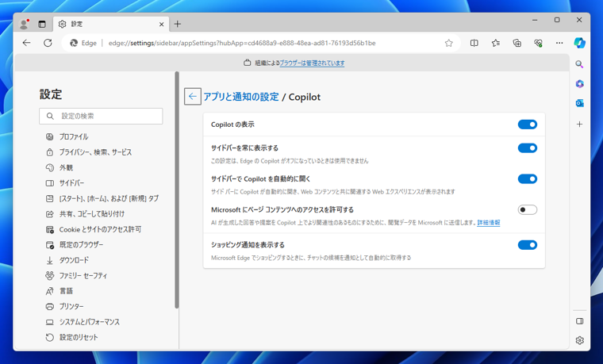Image resolution: width=603 pixels, height=364 pixels.
Task: Open the ブラウザーは管理されています link
Action: tap(312, 63)
